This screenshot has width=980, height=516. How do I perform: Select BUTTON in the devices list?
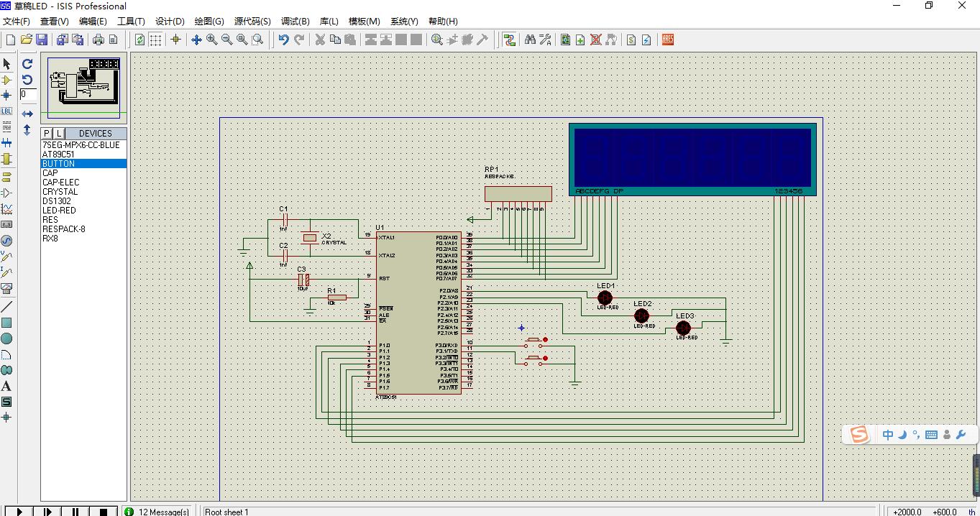[x=83, y=164]
